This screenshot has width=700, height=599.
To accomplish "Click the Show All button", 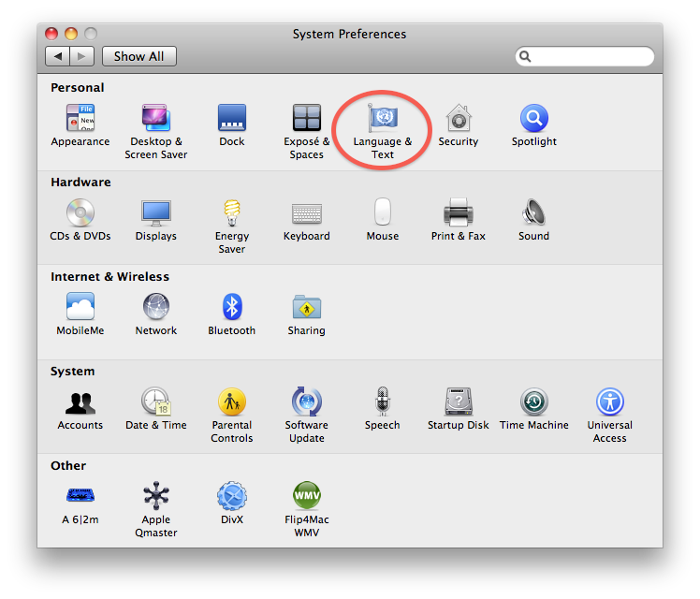I will [139, 56].
